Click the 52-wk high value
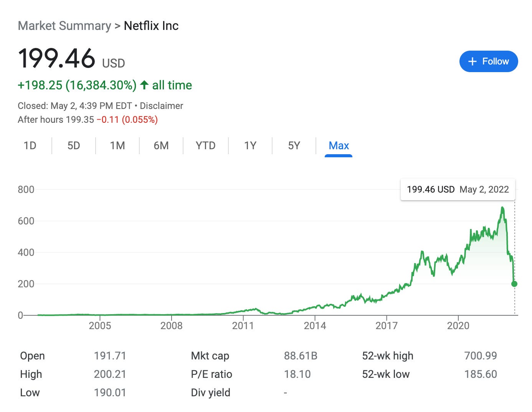Screen dimensions: 532x412 pyautogui.click(x=480, y=356)
